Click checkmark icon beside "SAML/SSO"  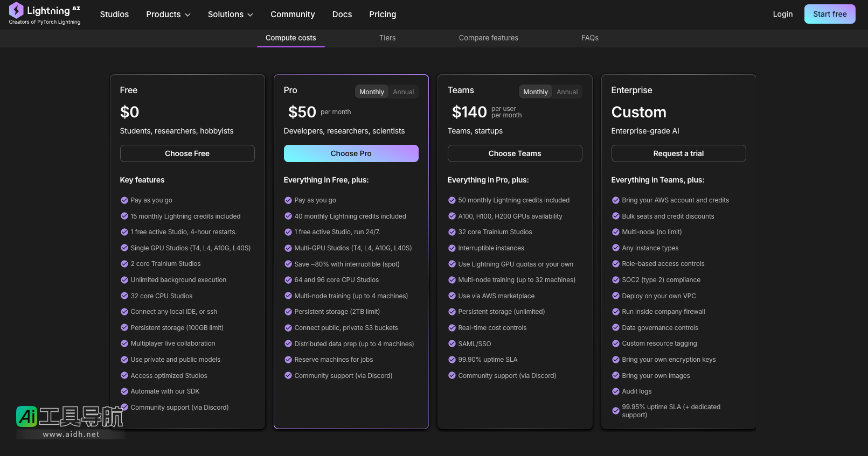click(452, 343)
